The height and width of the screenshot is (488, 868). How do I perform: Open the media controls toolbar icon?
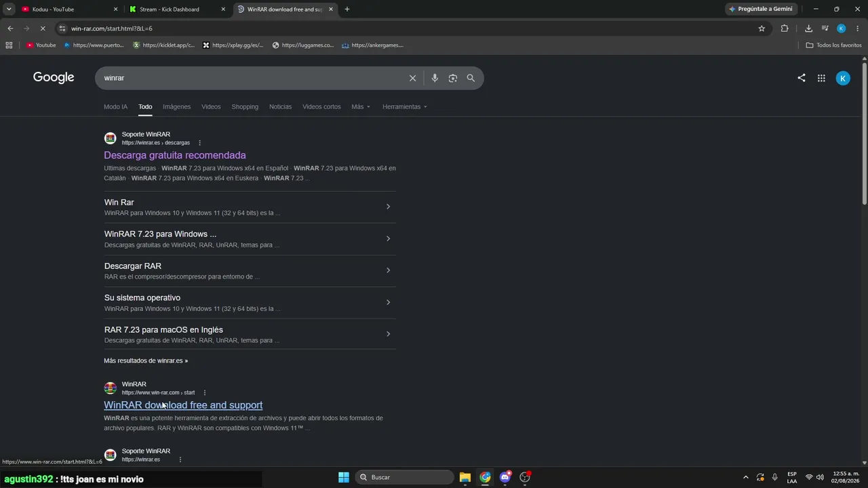(825, 28)
